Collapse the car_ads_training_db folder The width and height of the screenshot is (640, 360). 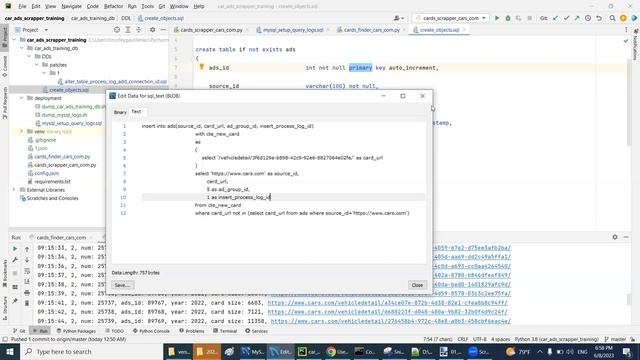22,48
